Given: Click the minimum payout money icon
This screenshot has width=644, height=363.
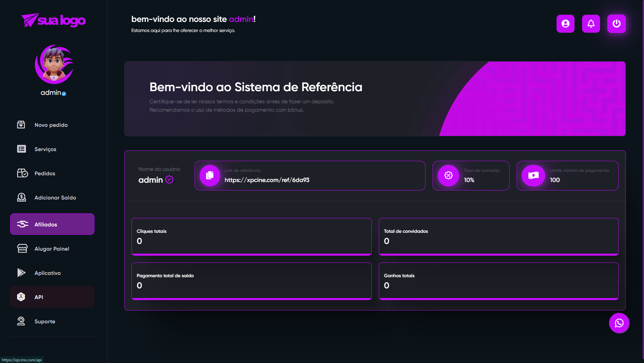Looking at the screenshot, I should [x=533, y=175].
